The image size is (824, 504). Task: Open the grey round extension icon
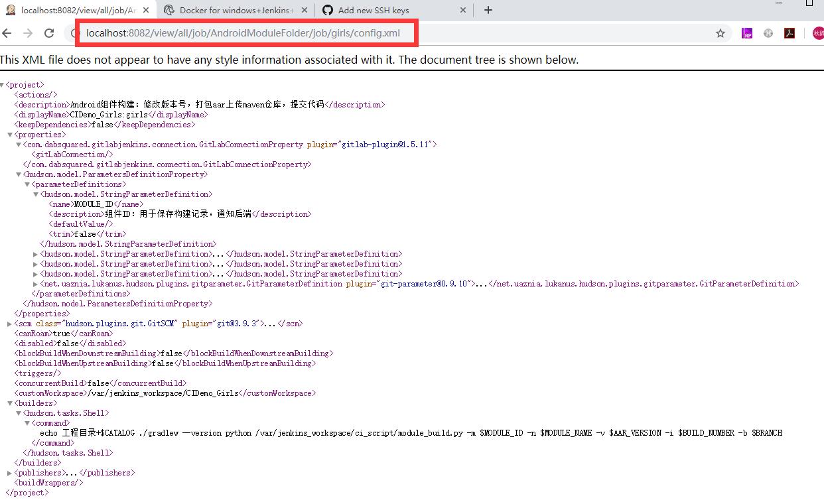tap(768, 33)
